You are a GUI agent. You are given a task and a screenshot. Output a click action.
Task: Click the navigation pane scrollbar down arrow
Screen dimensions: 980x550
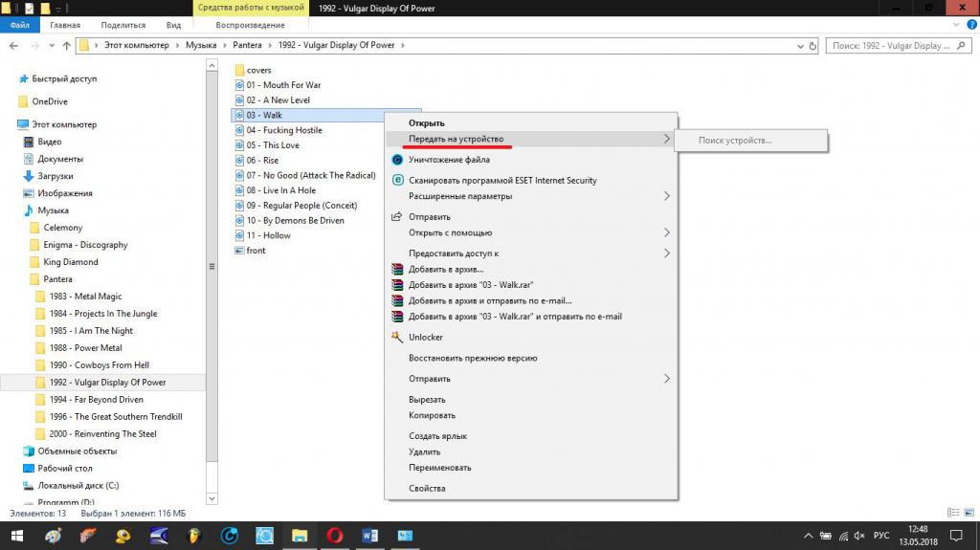point(212,498)
